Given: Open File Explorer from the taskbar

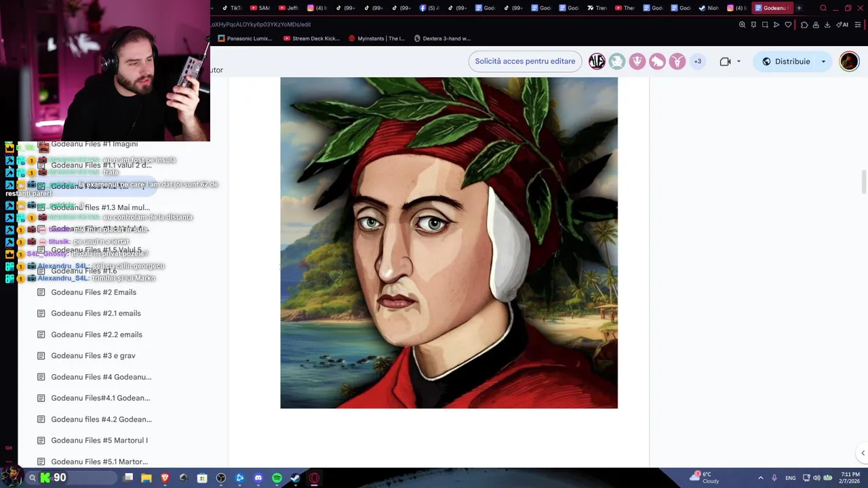Looking at the screenshot, I should coord(146,478).
